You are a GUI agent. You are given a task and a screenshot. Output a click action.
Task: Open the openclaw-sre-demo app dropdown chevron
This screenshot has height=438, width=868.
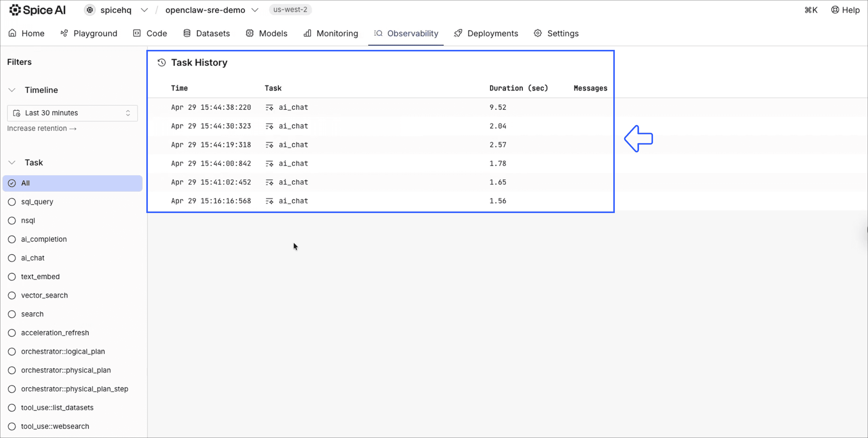pyautogui.click(x=255, y=10)
